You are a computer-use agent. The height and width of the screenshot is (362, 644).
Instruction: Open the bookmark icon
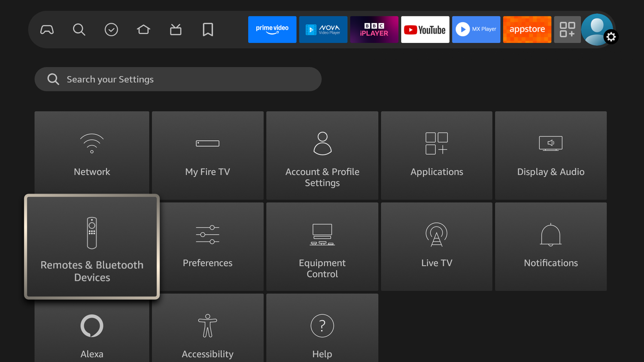[x=208, y=30]
